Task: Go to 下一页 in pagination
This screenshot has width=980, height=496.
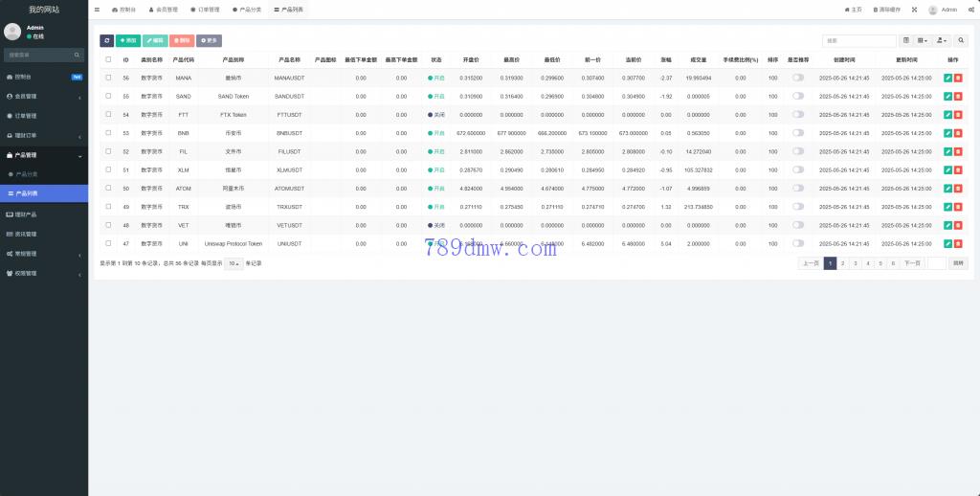Action: (x=912, y=263)
